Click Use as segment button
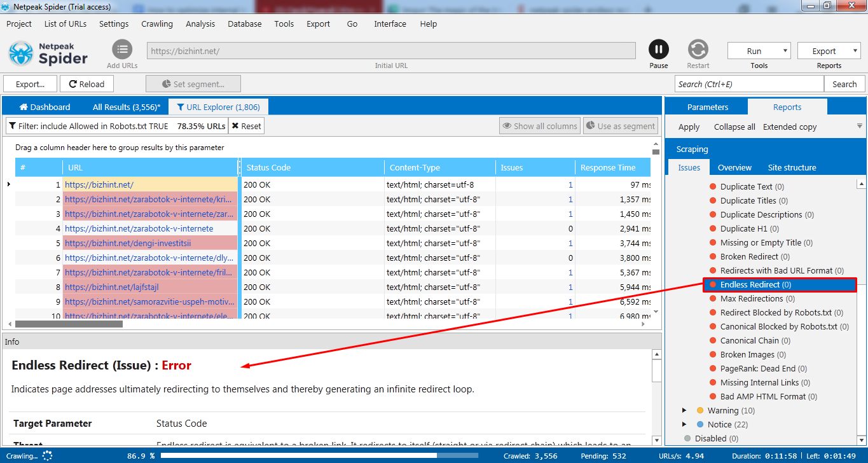Viewport: 868px width, 463px height. [x=620, y=126]
